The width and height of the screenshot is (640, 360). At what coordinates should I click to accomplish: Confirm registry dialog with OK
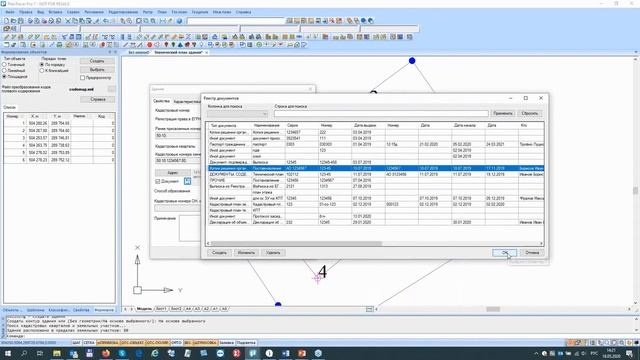(x=504, y=253)
